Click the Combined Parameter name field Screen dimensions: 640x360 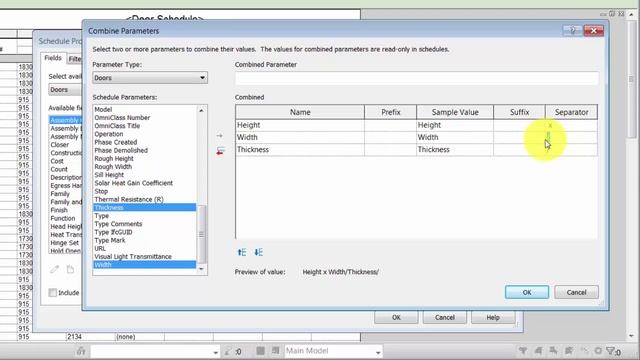(x=417, y=78)
